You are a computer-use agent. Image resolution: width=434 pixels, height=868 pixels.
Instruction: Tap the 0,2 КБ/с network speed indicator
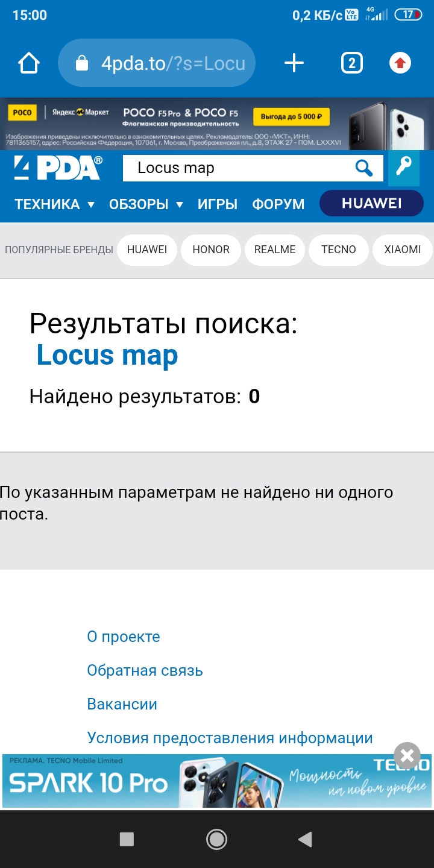(x=317, y=15)
